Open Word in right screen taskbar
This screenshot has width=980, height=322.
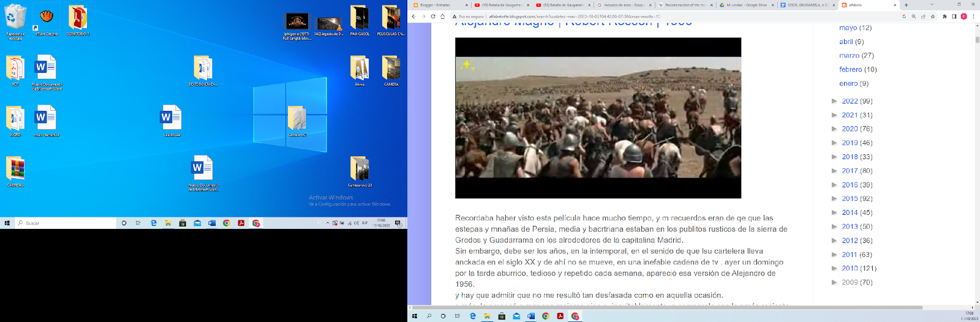(531, 316)
